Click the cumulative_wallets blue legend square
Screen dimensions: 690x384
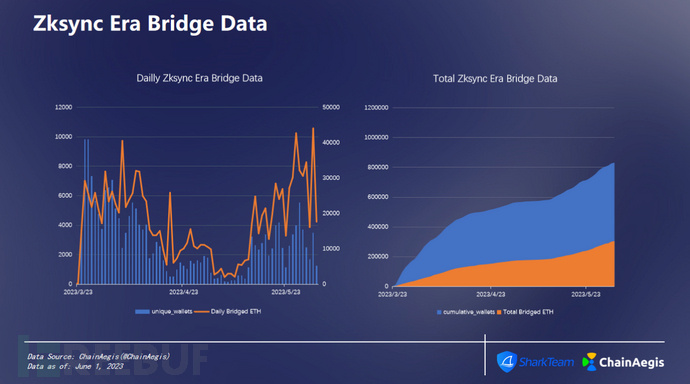(439, 312)
